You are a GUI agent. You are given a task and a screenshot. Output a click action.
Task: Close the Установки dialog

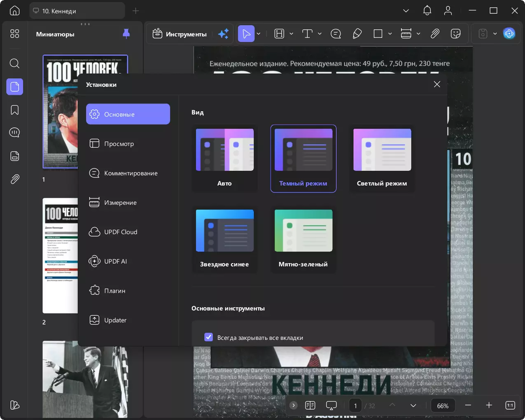(x=437, y=84)
